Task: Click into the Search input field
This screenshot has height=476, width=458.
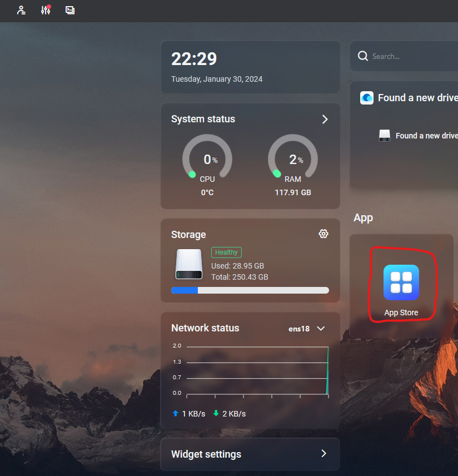Action: pos(411,56)
